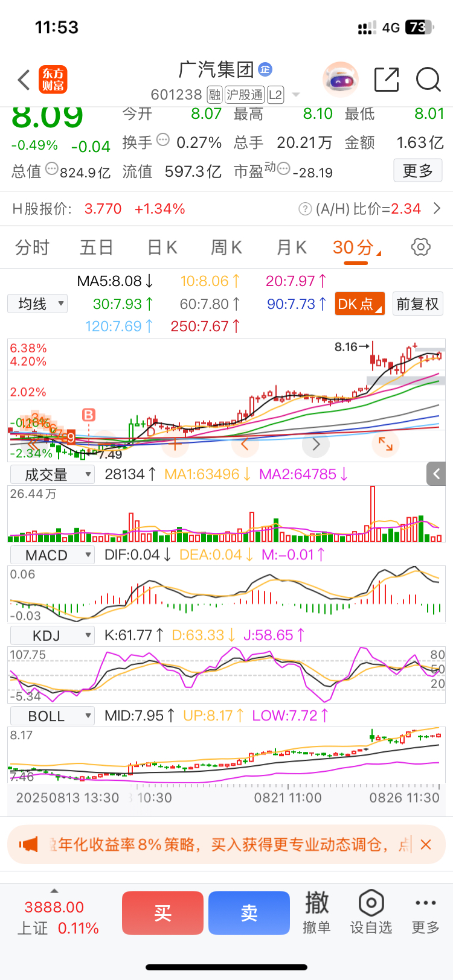Screen dimensions: 453x980
Task: Open the BOLL indicator dropdown
Action: click(53, 716)
